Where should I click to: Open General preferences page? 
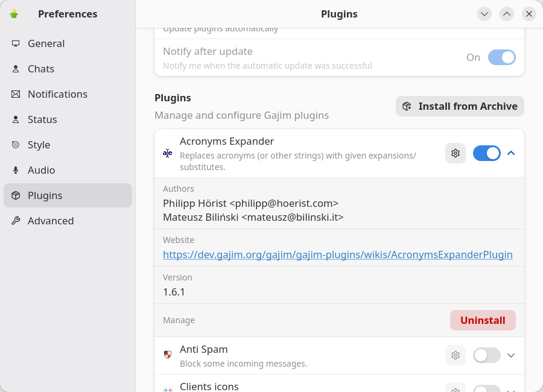click(x=68, y=43)
